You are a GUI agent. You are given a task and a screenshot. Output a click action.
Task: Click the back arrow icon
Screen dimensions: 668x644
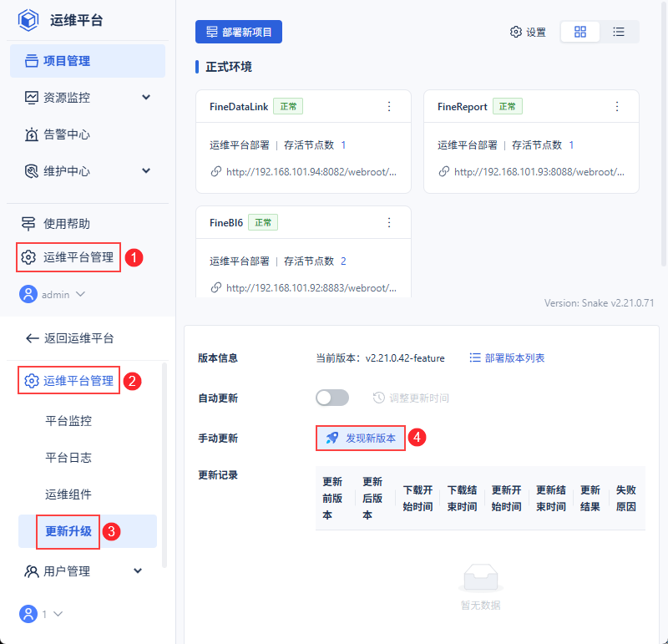[x=33, y=338]
